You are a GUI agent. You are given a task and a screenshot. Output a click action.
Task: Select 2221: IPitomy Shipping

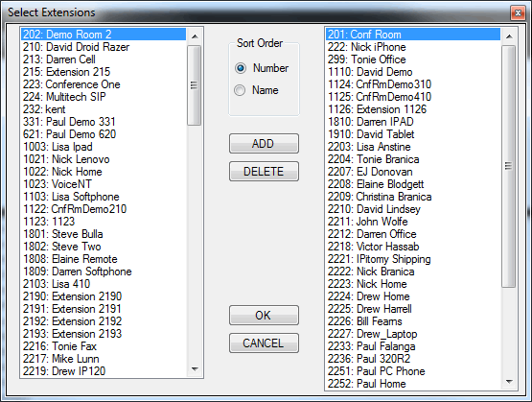tap(413, 259)
